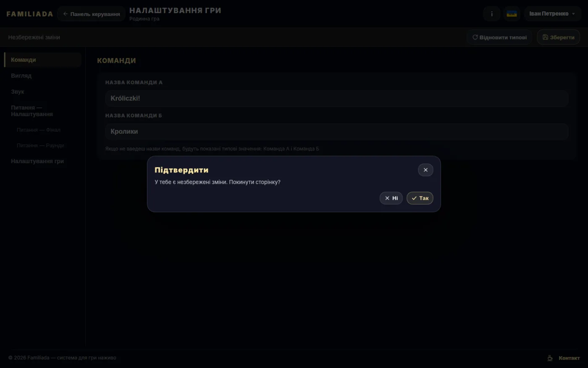
Task: Open the info button in the header
Action: tap(492, 14)
